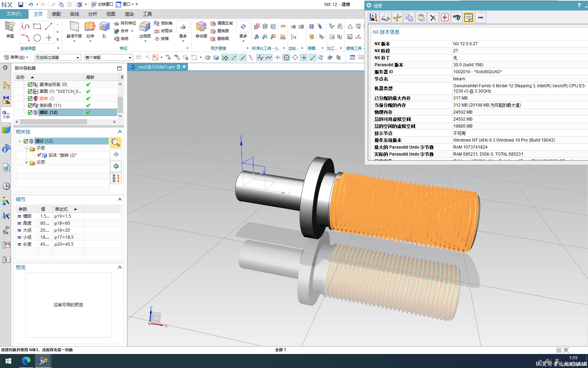Image resolution: width=588 pixels, height=368 pixels.
Task: Open the reuse library sidebar tab
Action: click(6, 129)
